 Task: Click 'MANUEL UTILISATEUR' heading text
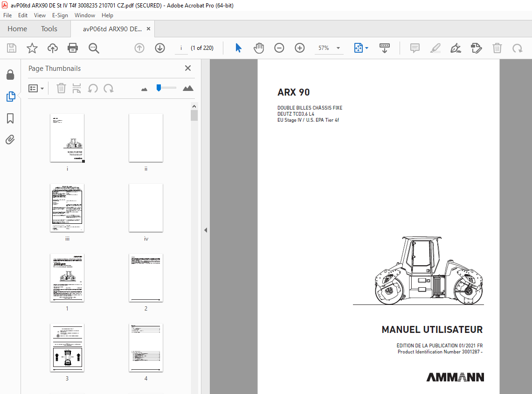pos(432,330)
